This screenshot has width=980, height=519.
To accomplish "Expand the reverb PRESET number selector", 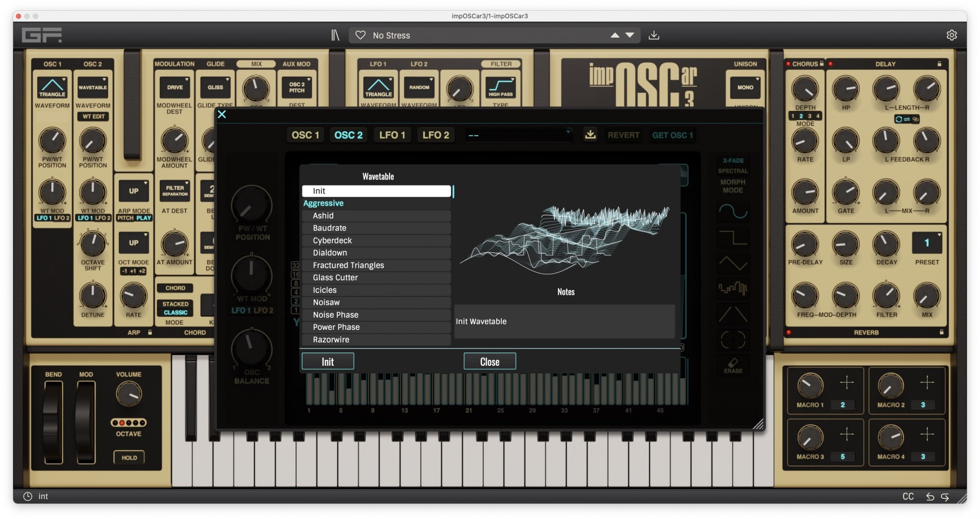I will click(927, 243).
